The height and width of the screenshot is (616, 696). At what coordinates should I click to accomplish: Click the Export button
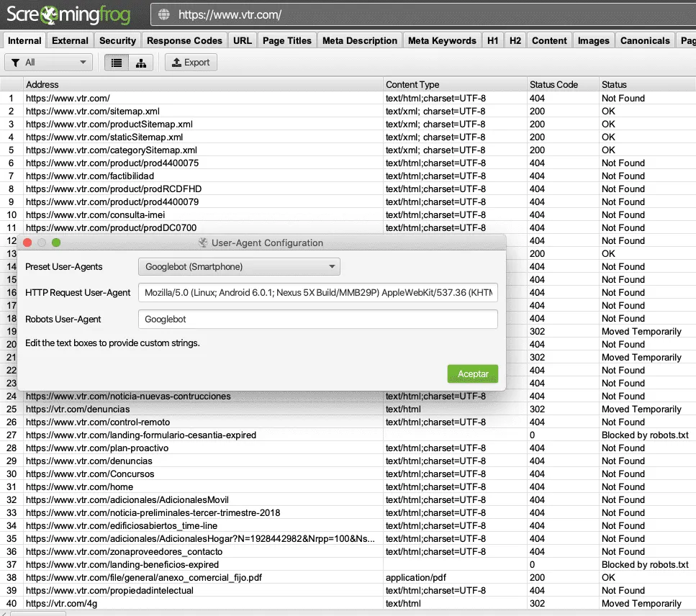coord(191,63)
